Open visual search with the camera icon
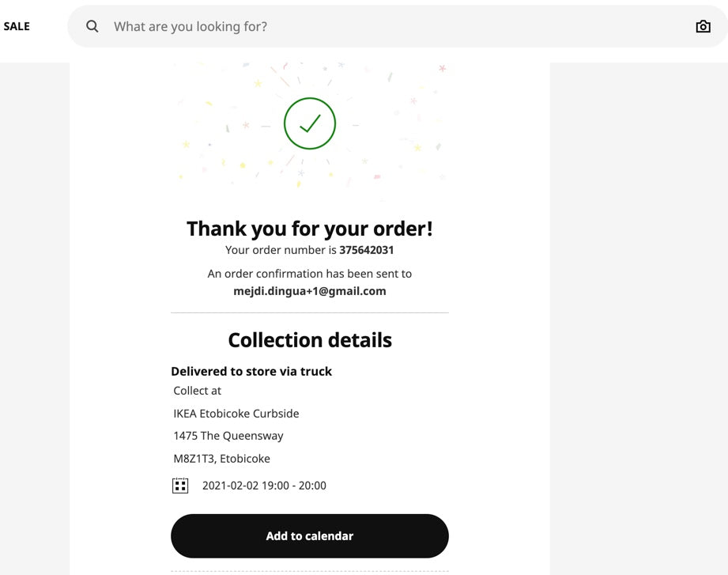This screenshot has height=575, width=728. pyautogui.click(x=703, y=26)
